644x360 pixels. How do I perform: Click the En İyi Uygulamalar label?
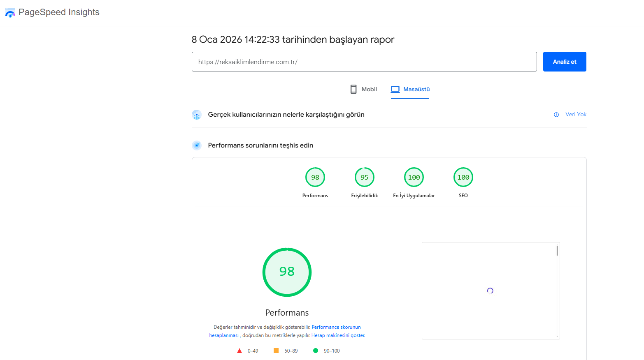coord(414,196)
